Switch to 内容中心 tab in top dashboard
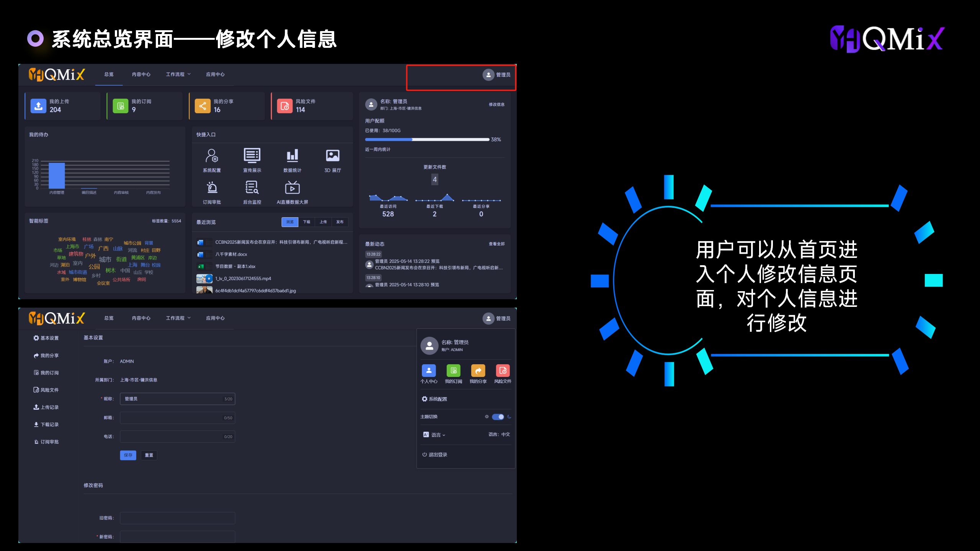This screenshot has height=551, width=980. (x=141, y=74)
